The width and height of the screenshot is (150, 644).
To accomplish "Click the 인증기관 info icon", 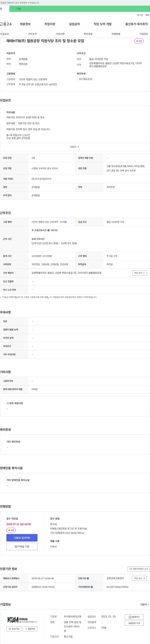I will 88,578.
